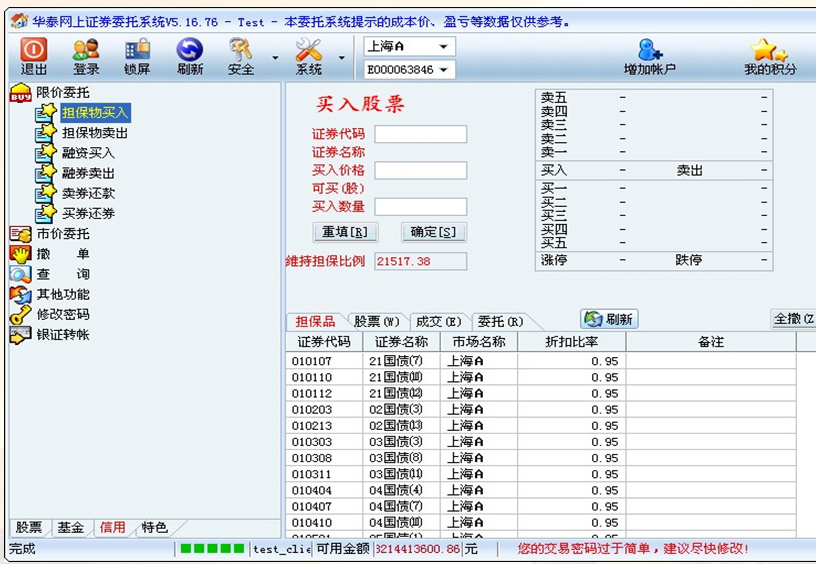816x564 pixels.
Task: Click the red password warning message
Action: (633, 548)
